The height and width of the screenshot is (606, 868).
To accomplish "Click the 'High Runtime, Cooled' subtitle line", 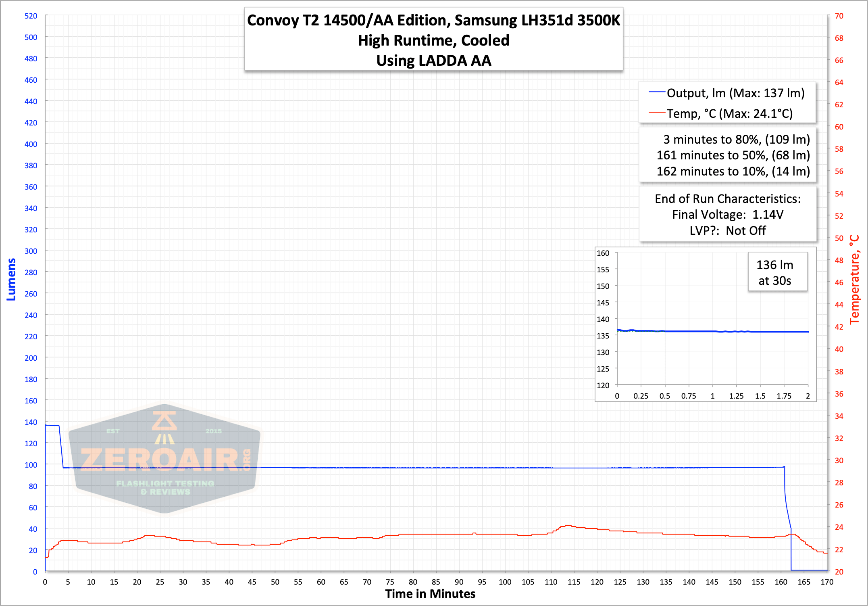I will tap(433, 40).
